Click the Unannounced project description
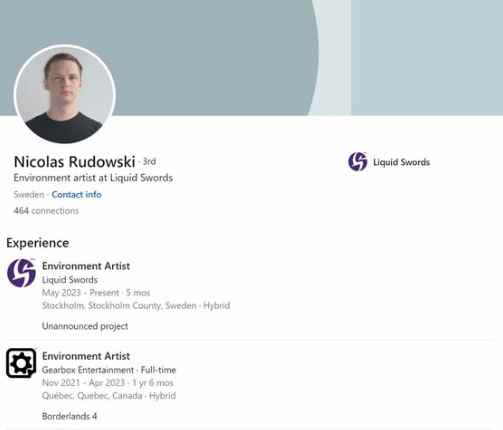503x430 pixels. pos(85,326)
